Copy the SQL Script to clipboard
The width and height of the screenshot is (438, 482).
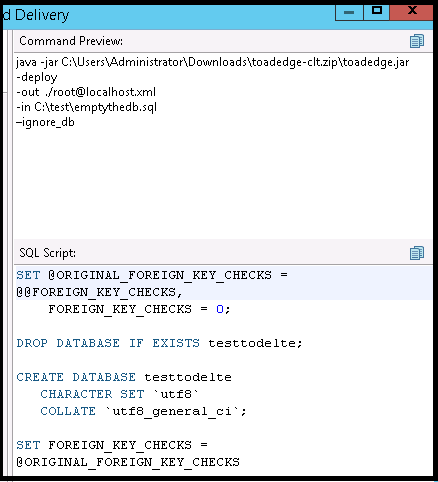pos(417,253)
